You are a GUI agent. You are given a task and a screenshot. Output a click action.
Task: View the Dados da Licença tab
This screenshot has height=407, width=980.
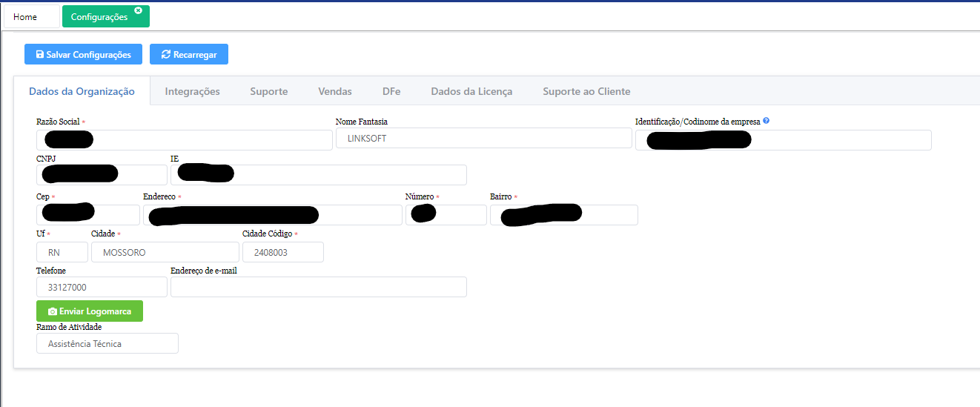pyautogui.click(x=471, y=91)
